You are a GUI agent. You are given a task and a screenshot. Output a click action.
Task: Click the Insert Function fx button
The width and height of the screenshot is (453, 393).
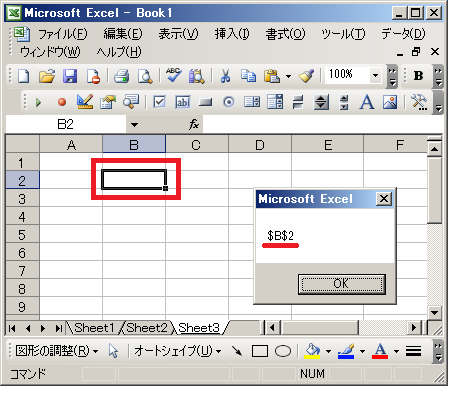tap(194, 125)
